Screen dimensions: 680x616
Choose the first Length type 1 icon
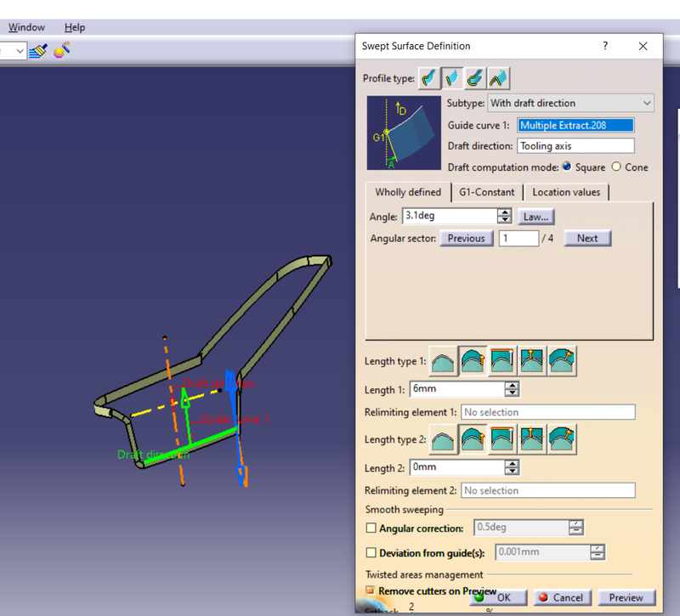pyautogui.click(x=442, y=361)
